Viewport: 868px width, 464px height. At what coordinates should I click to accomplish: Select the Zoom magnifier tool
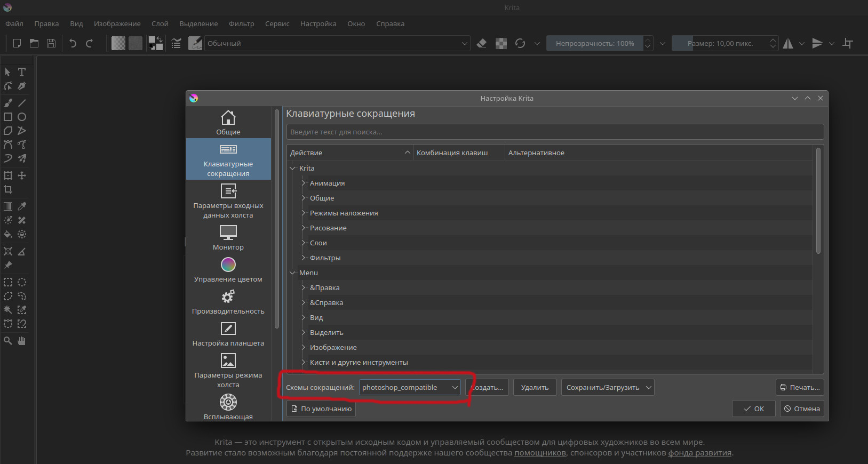click(8, 341)
